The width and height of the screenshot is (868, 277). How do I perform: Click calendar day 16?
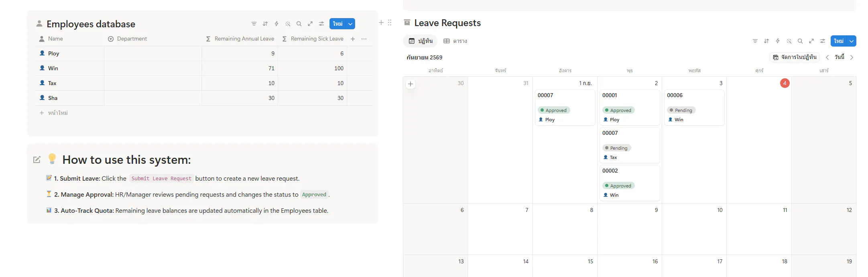click(x=655, y=261)
